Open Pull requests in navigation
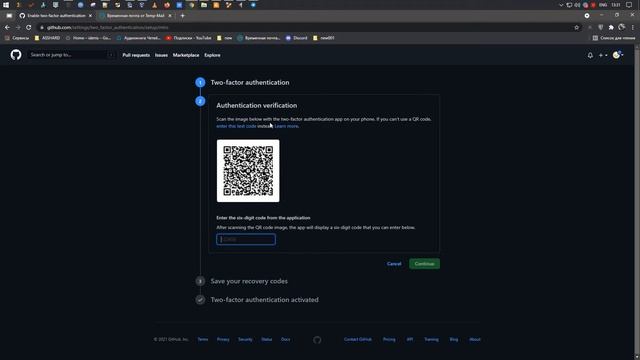 [x=136, y=55]
